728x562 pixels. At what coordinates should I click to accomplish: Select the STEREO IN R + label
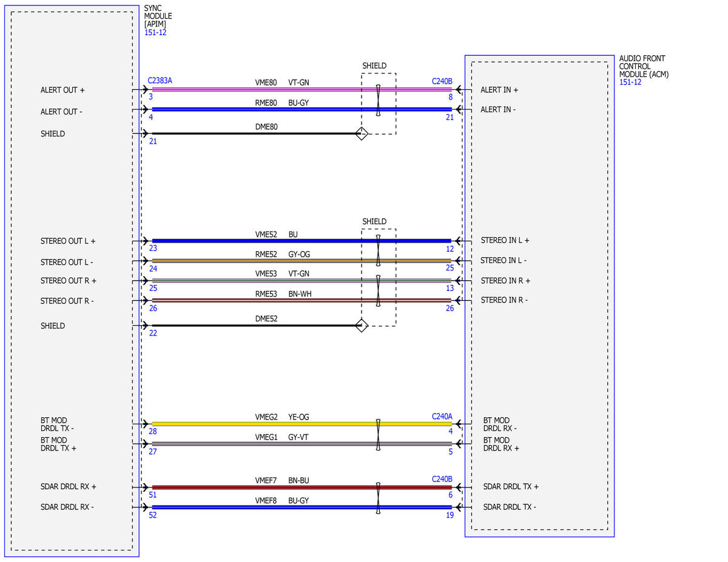click(x=505, y=281)
